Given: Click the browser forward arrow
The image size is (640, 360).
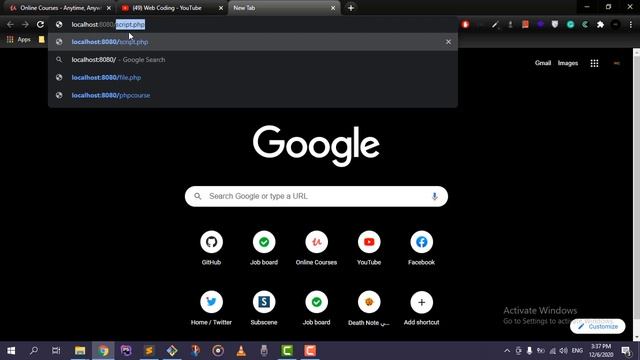Looking at the screenshot, I should click(x=25, y=24).
